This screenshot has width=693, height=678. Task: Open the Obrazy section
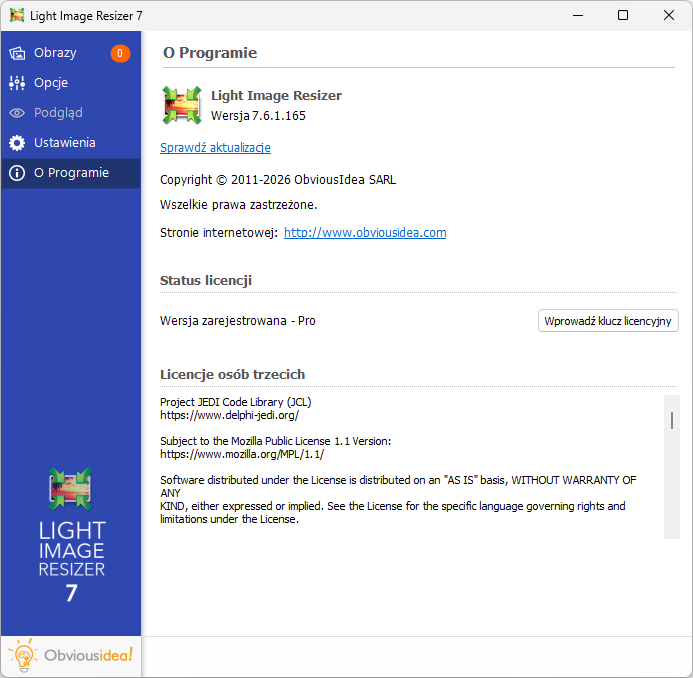71,53
